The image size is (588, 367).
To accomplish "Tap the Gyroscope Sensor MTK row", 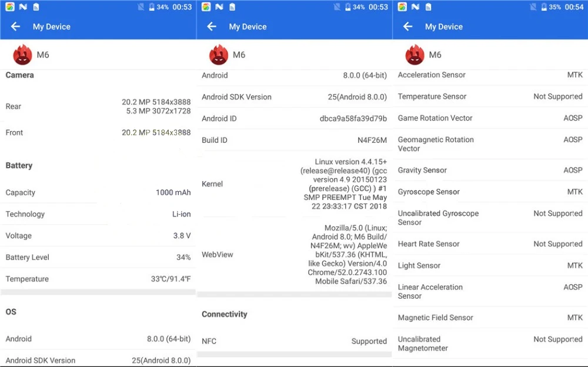I will (x=490, y=192).
